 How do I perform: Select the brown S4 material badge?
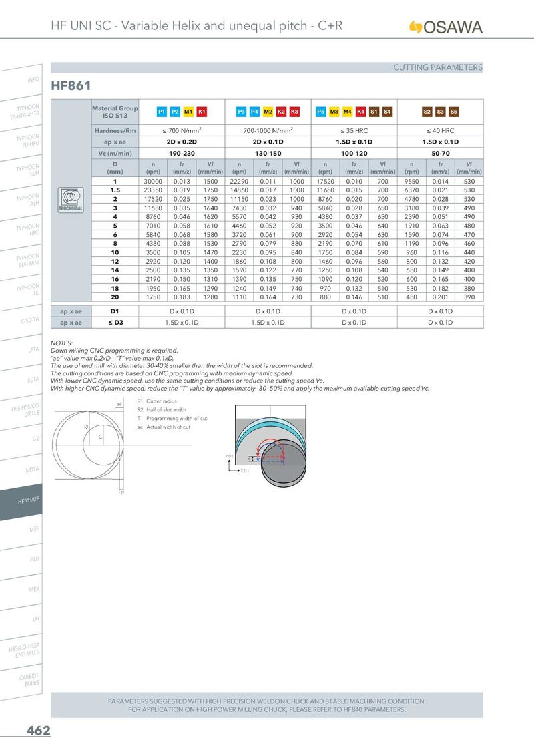388,112
